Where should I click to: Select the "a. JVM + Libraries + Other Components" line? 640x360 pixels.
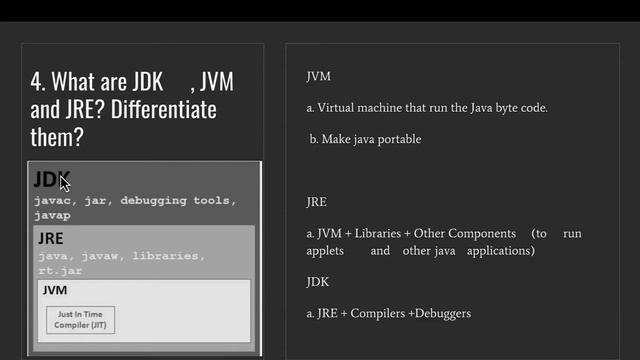(444, 233)
